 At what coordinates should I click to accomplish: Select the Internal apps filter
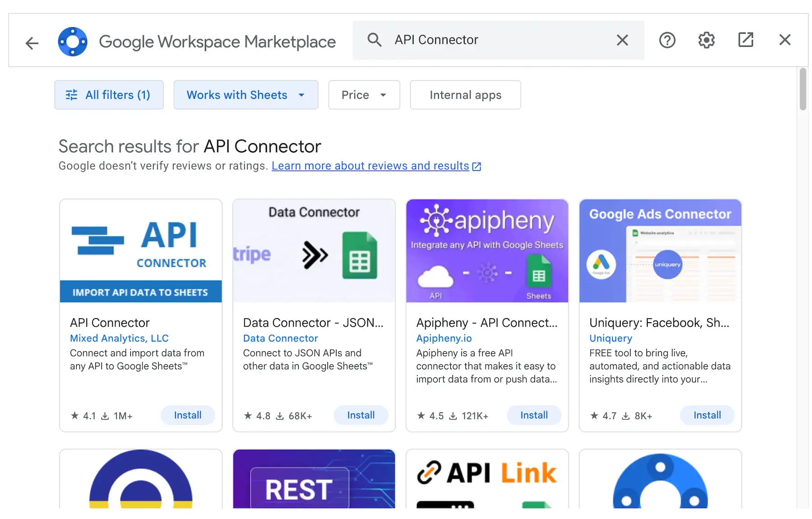466,95
